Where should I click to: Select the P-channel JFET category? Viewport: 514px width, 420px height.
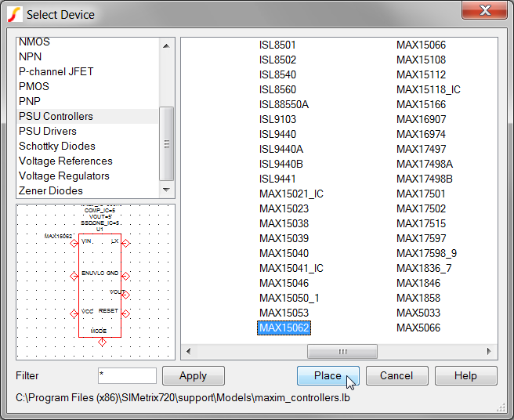pyautogui.click(x=56, y=71)
